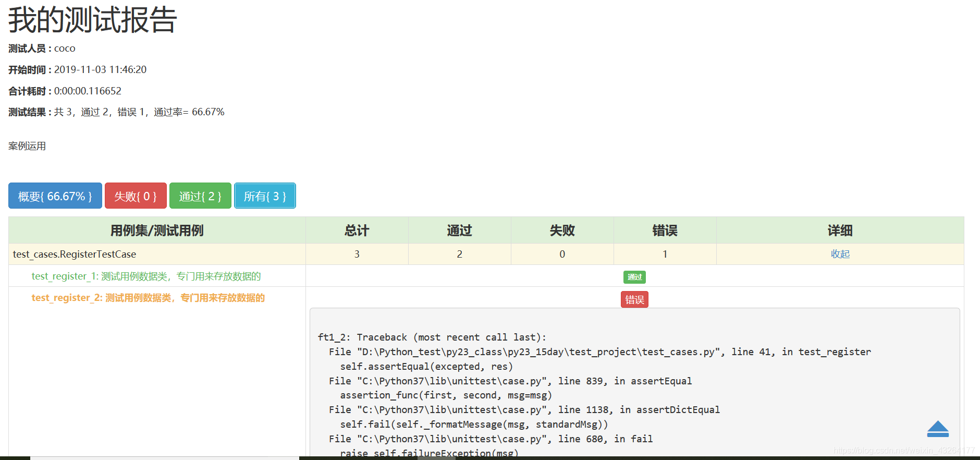Click test_register_1 test case row
Image resolution: width=980 pixels, height=460 pixels.
146,276
